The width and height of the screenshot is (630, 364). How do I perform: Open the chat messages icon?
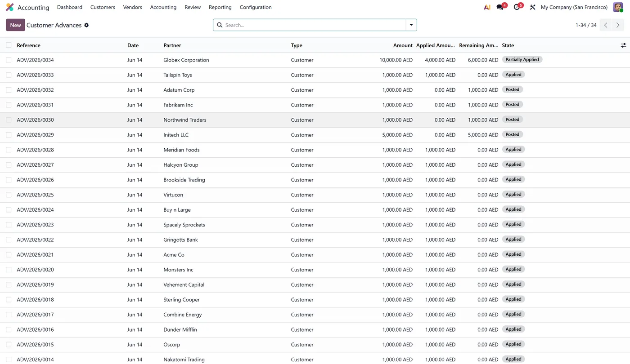pos(500,7)
